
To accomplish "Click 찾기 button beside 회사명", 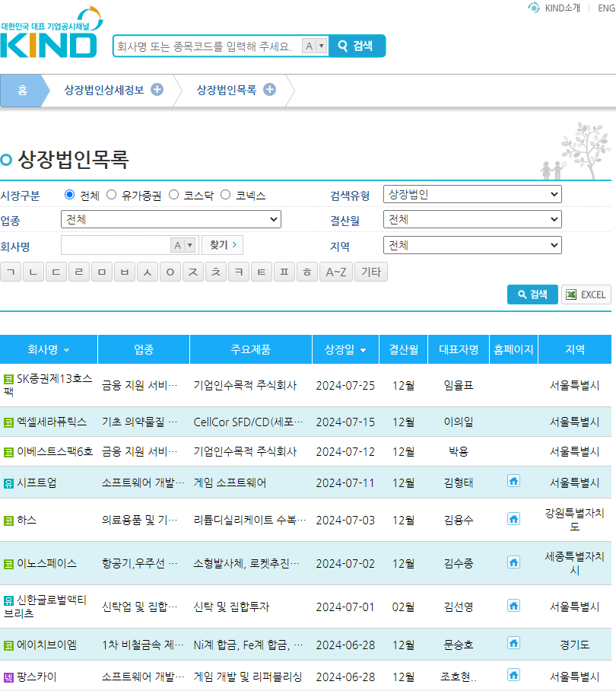I will coord(222,245).
